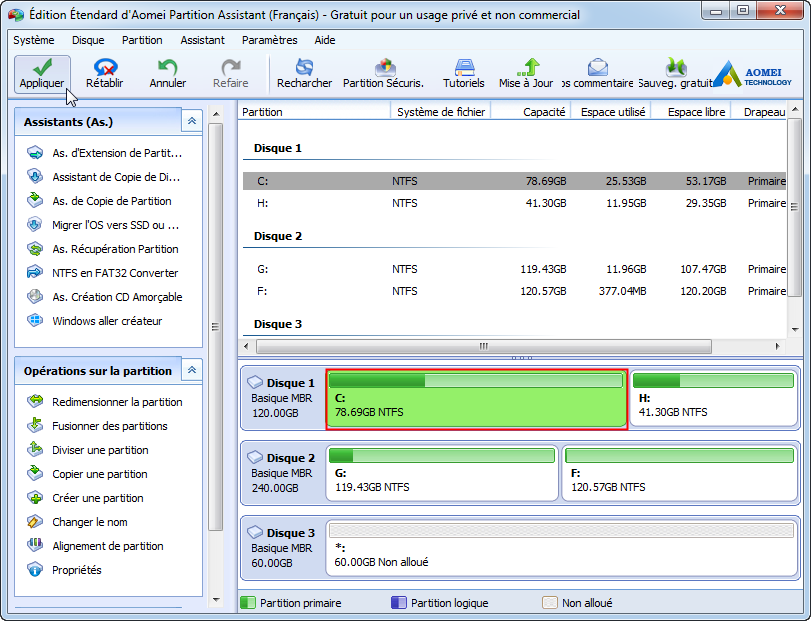Open the Paramètres menu
The height and width of the screenshot is (621, 811).
click(269, 40)
